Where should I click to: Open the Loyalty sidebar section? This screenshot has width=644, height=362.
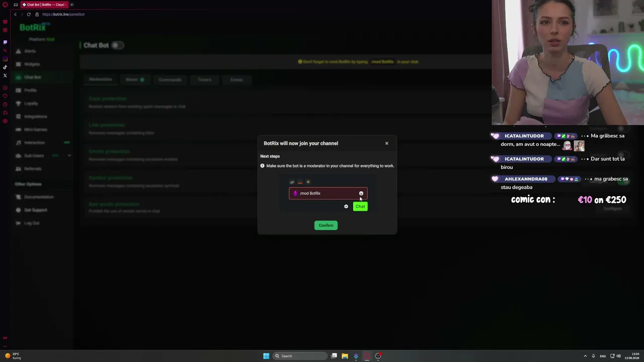coord(31,104)
